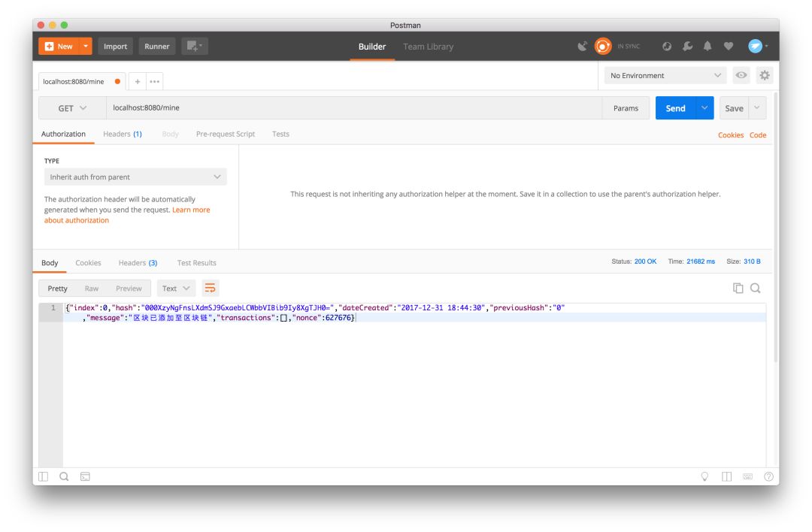Click the Import button

pos(115,47)
